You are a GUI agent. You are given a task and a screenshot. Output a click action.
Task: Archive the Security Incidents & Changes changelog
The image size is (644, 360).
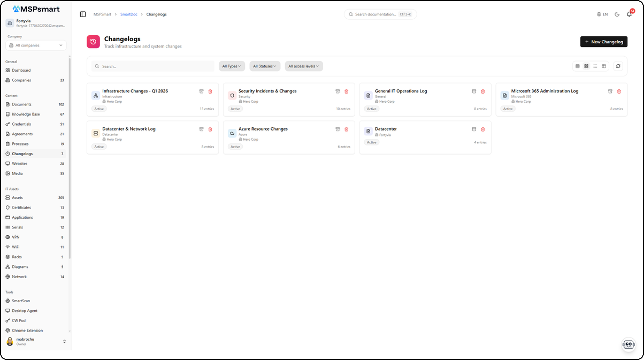click(x=338, y=91)
